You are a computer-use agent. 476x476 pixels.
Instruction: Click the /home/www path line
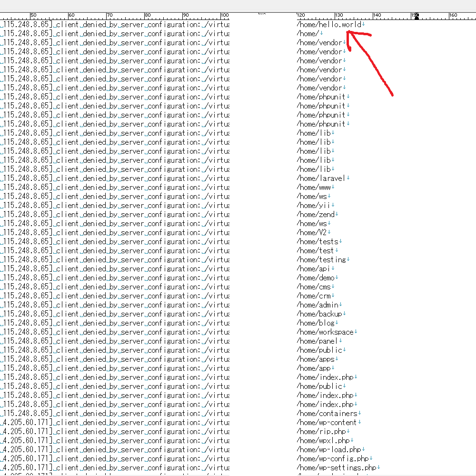coord(314,187)
